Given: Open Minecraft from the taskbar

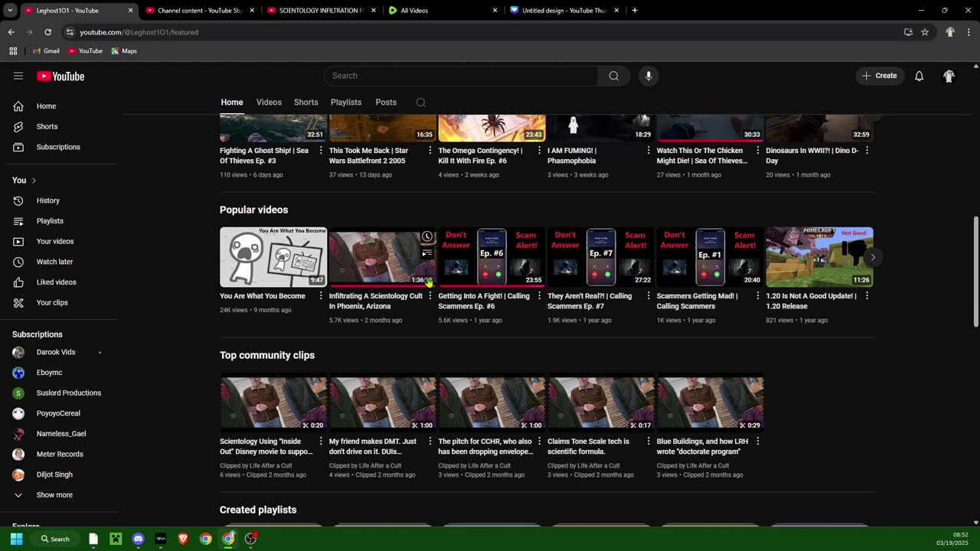Looking at the screenshot, I should (x=116, y=539).
